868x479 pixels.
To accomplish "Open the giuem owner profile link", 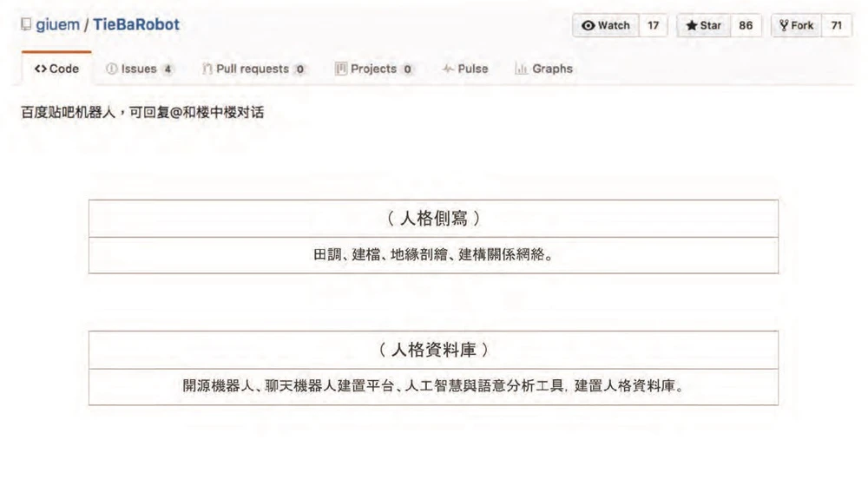I will 57,25.
